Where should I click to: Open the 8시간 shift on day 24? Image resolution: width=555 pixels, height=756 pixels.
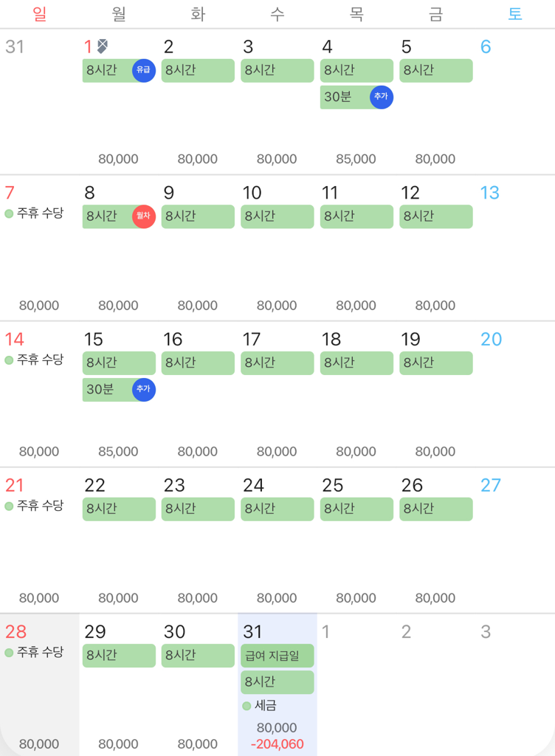click(277, 509)
